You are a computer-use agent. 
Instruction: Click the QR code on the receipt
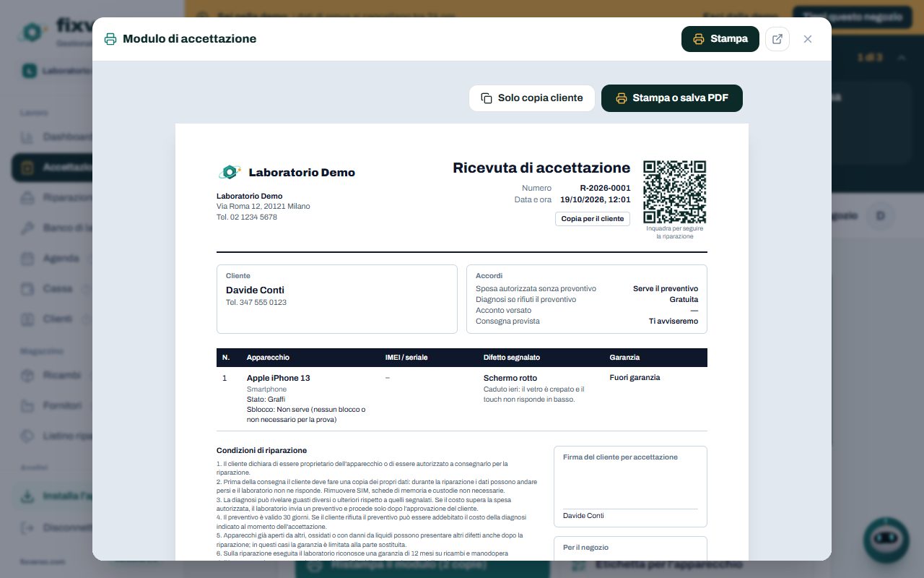(x=675, y=191)
